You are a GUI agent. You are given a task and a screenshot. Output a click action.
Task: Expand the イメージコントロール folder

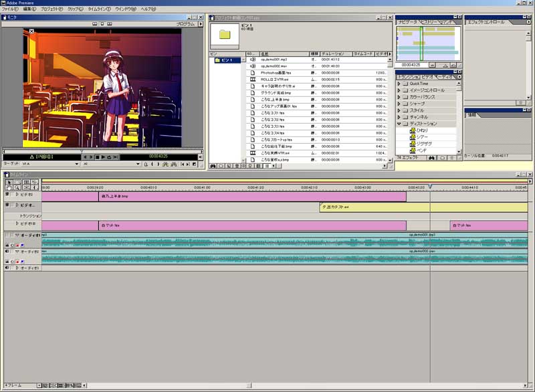click(399, 90)
